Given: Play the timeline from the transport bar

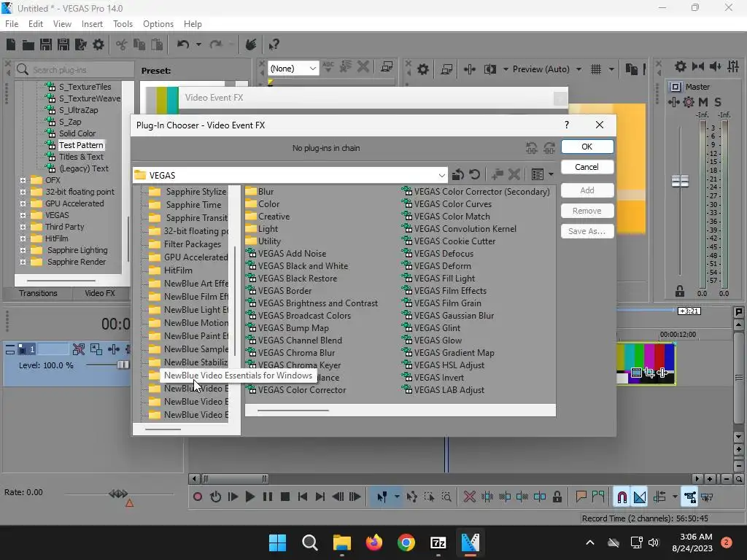Looking at the screenshot, I should coord(249,497).
